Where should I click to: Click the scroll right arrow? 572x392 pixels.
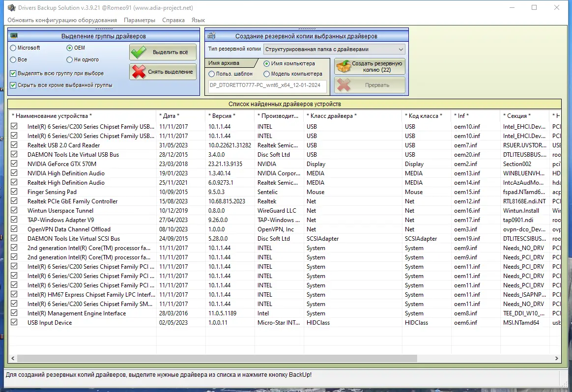556,359
